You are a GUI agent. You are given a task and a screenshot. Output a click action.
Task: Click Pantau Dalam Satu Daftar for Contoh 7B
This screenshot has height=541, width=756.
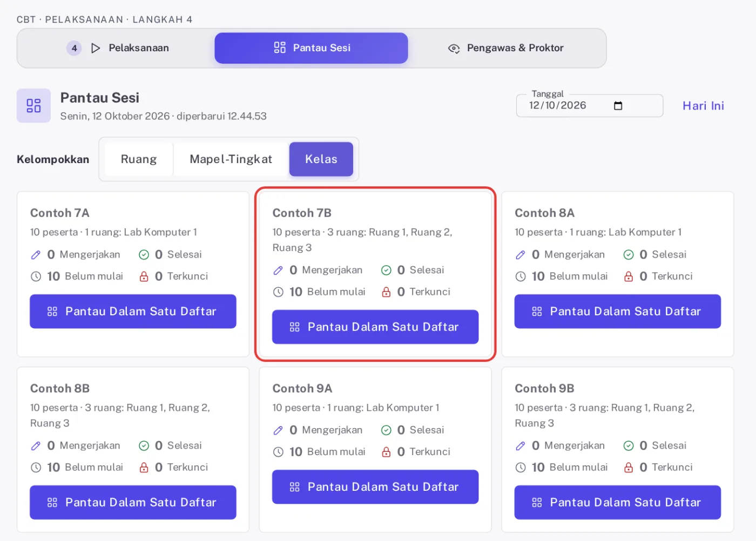point(375,327)
